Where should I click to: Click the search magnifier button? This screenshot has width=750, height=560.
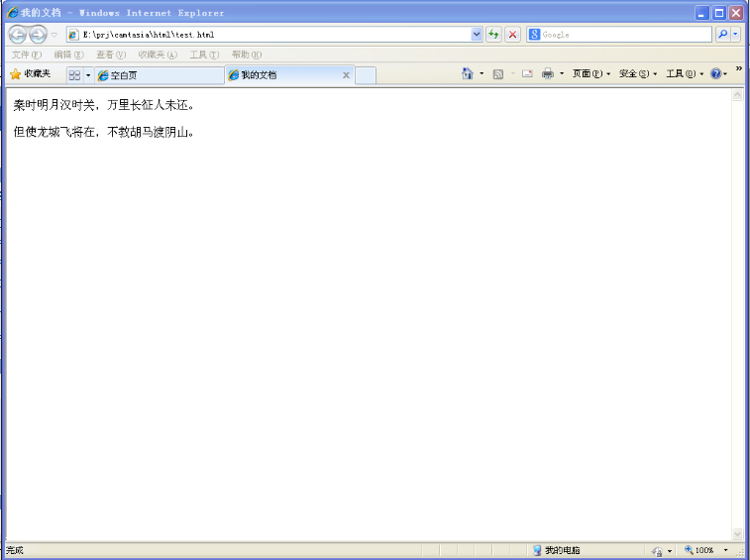click(722, 35)
